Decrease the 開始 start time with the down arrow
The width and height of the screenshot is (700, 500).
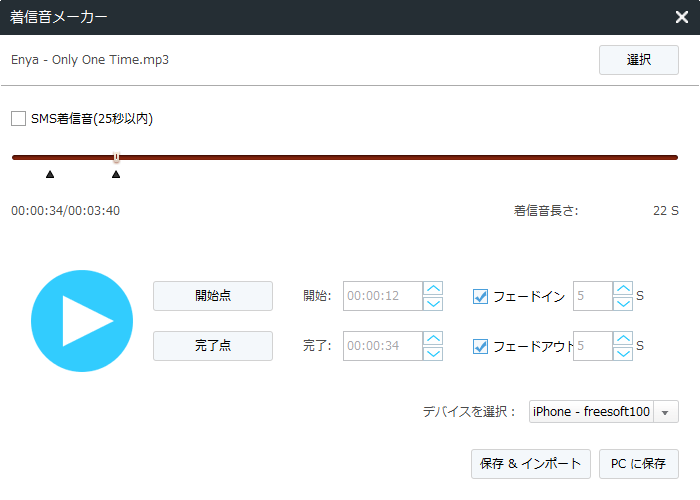pyautogui.click(x=433, y=304)
